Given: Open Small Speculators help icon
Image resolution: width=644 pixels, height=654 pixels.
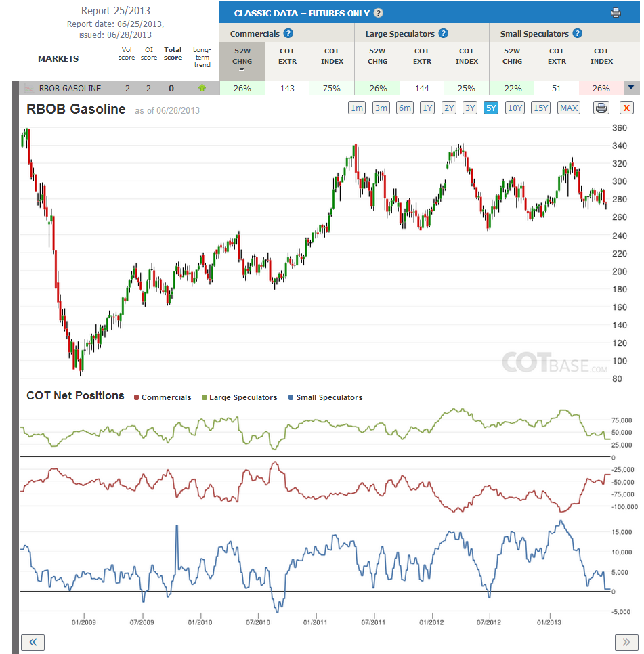Looking at the screenshot, I should (x=577, y=33).
